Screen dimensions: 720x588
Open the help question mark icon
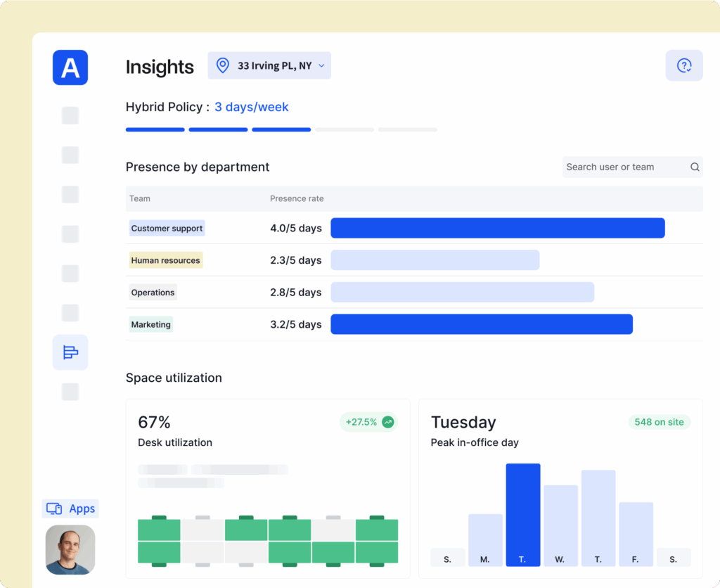[x=683, y=65]
